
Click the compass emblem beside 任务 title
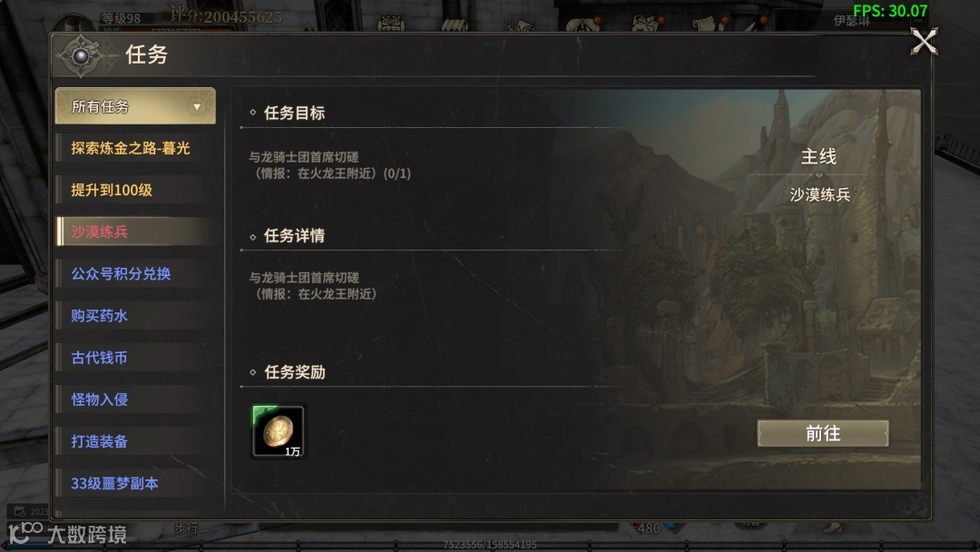click(82, 56)
